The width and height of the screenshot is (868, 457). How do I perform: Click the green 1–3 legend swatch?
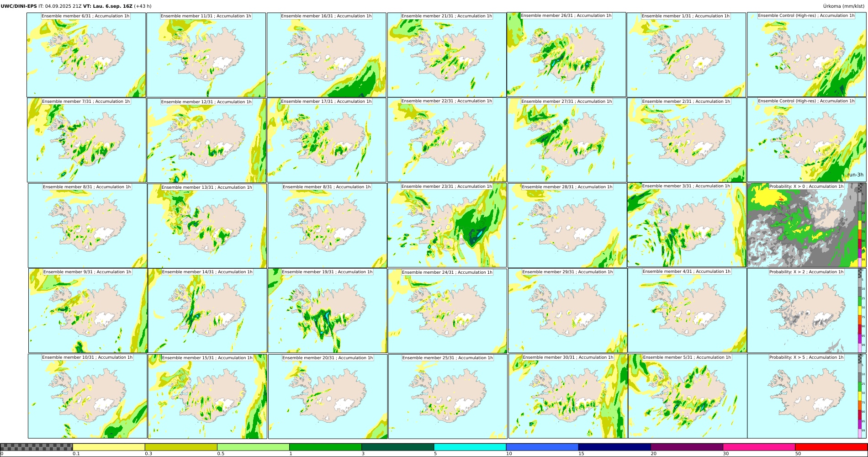pos(325,447)
